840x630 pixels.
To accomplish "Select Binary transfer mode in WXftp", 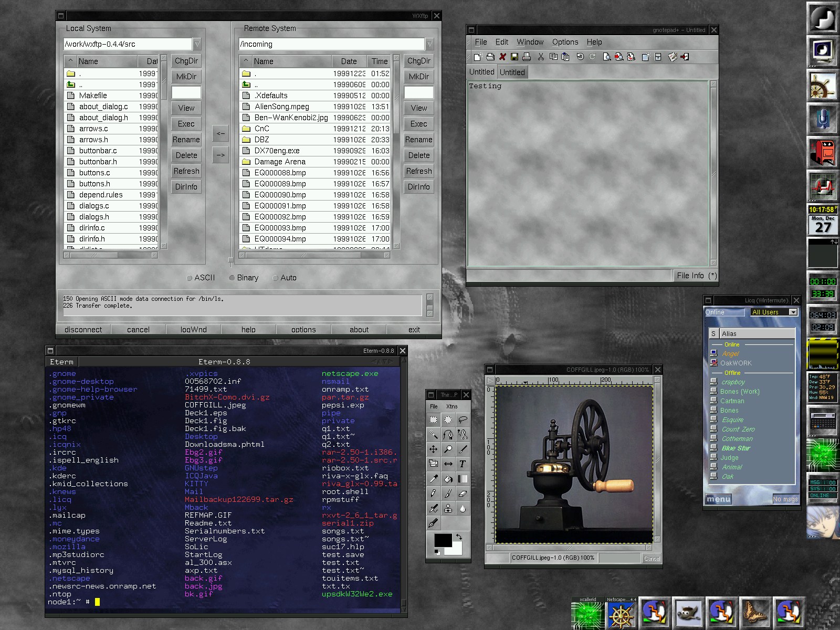I will pyautogui.click(x=244, y=278).
